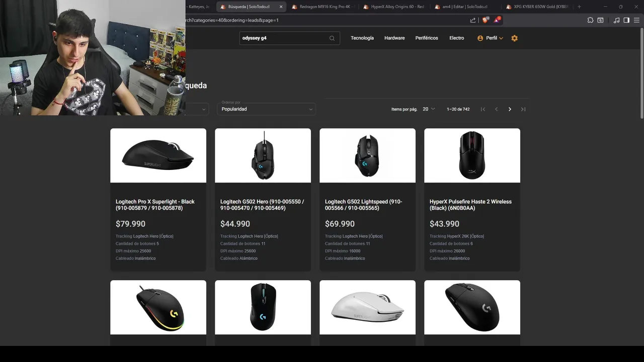
Task: Go to the next results page arrow
Action: [510, 109]
